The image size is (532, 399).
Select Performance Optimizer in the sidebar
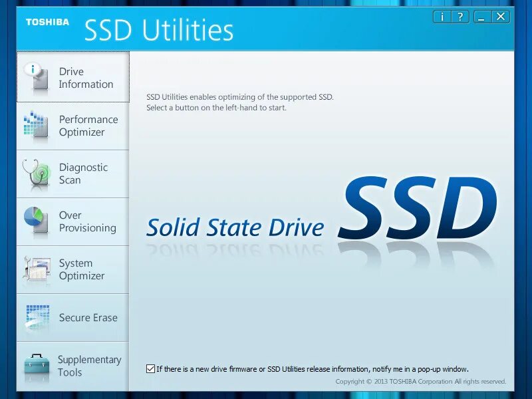(x=73, y=126)
